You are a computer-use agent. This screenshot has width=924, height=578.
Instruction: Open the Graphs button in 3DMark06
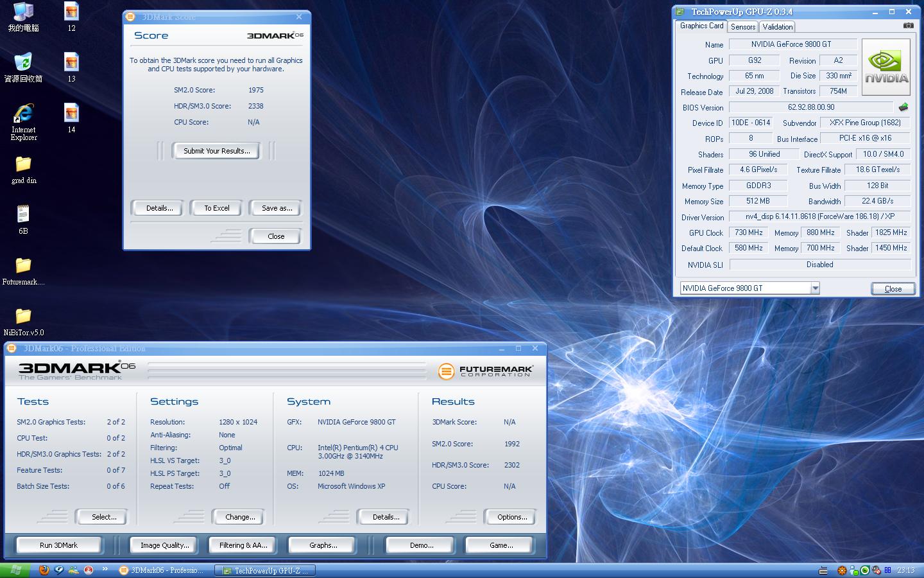coord(323,545)
